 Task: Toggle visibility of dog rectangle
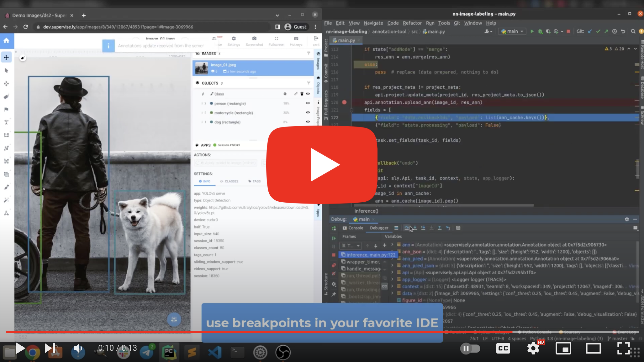[308, 122]
